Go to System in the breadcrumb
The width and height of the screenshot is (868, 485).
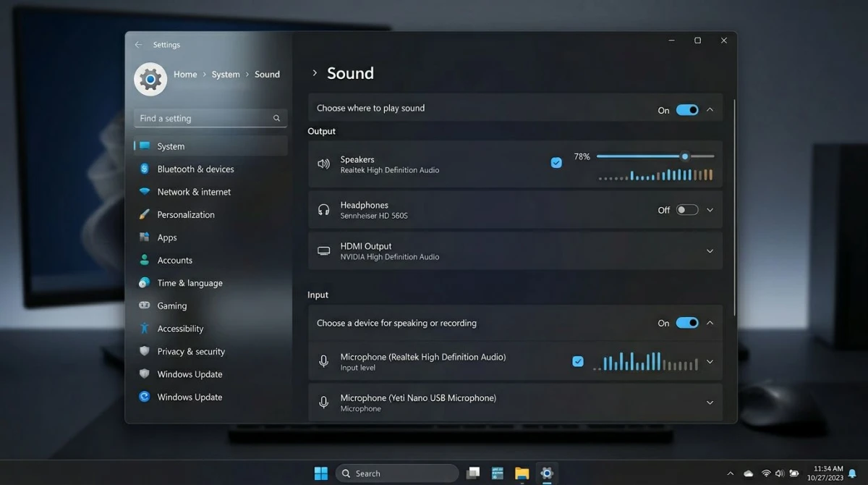[226, 74]
